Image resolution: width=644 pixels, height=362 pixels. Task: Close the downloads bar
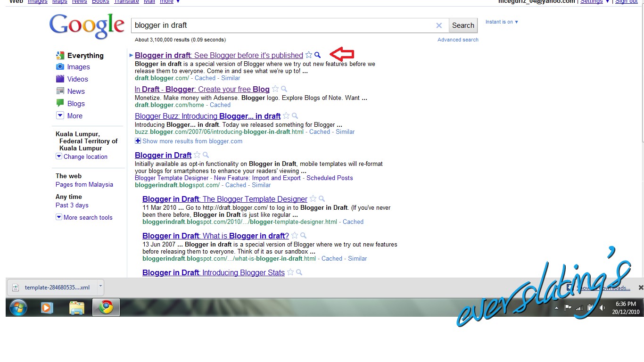[x=641, y=288]
